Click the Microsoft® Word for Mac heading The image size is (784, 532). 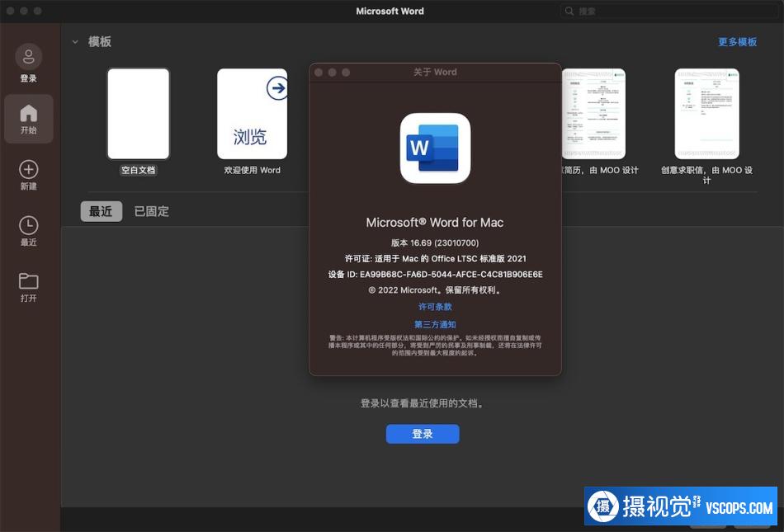[x=435, y=223]
